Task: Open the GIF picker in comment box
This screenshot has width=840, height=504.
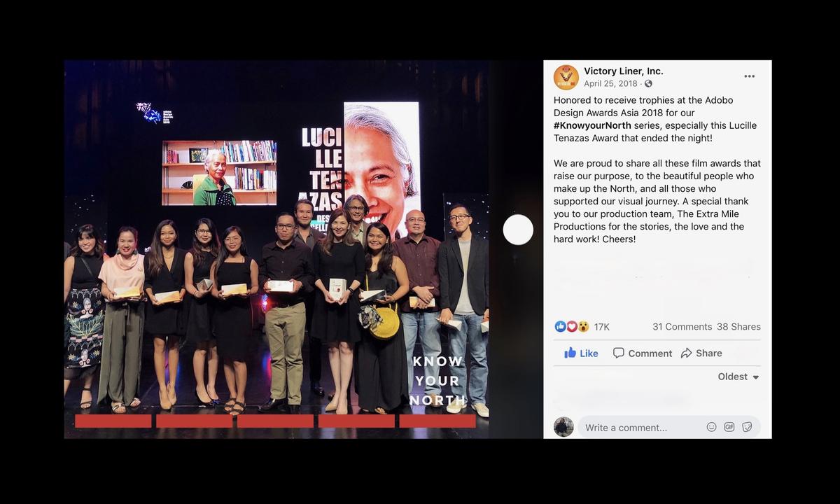Action: [729, 427]
